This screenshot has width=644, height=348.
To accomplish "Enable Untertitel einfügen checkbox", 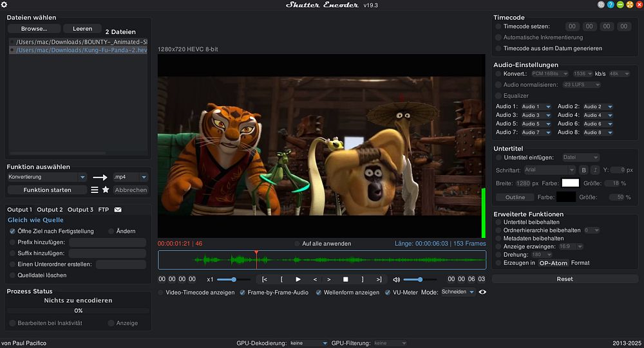I will [x=498, y=157].
